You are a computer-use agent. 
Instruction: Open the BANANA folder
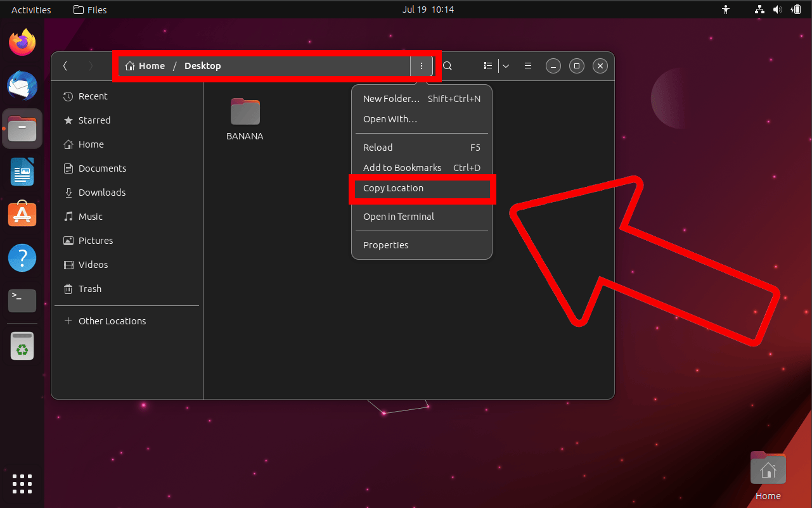[245, 111]
